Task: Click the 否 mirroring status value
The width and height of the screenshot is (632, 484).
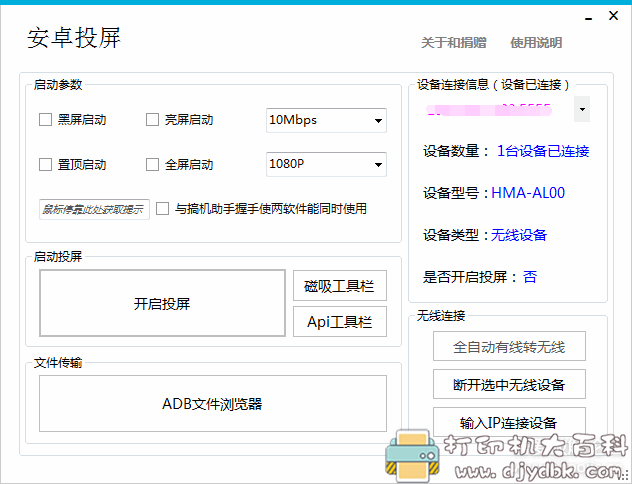Action: pyautogui.click(x=530, y=277)
